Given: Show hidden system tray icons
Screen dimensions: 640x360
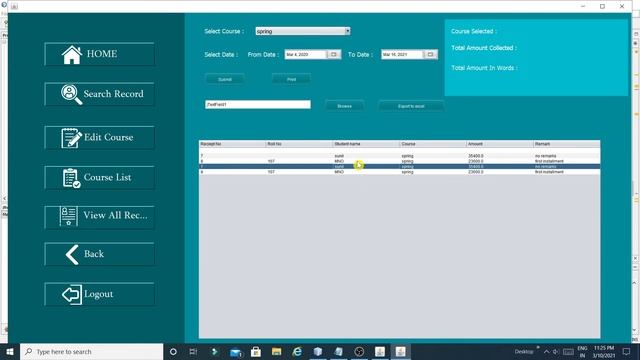Looking at the screenshot, I should pyautogui.click(x=546, y=351).
